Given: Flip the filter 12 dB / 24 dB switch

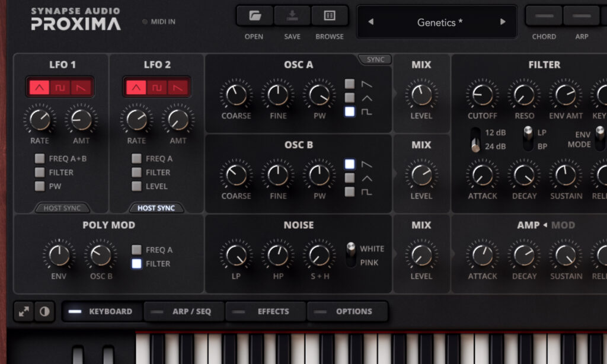Looking at the screenshot, I should point(475,139).
